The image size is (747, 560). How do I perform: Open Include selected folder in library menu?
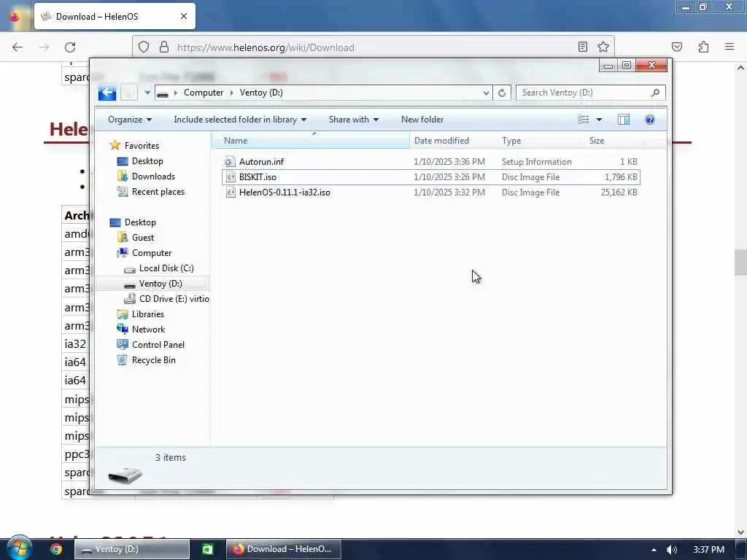point(240,120)
